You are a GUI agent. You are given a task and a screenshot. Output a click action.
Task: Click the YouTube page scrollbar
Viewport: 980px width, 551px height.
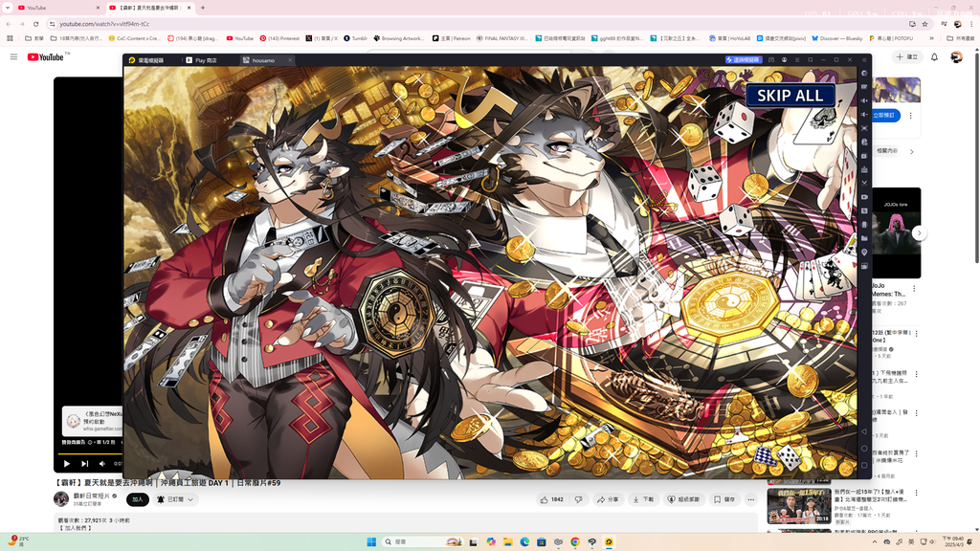(976, 156)
